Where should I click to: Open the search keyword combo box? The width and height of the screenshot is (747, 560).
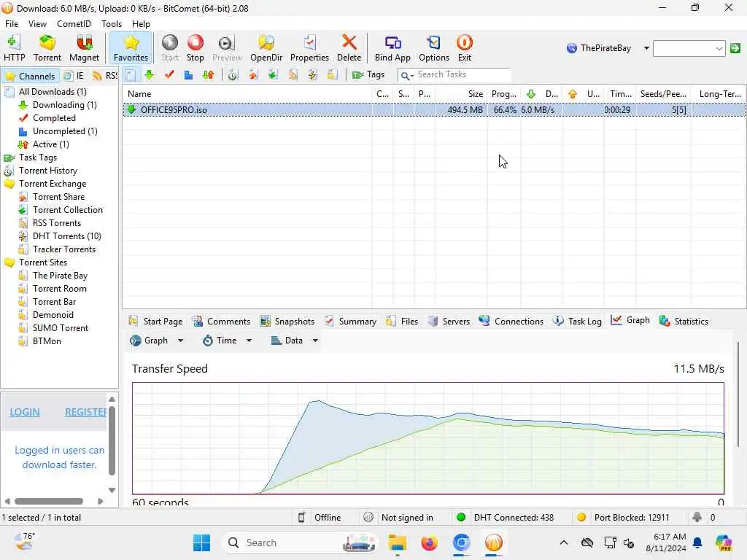pyautogui.click(x=689, y=48)
